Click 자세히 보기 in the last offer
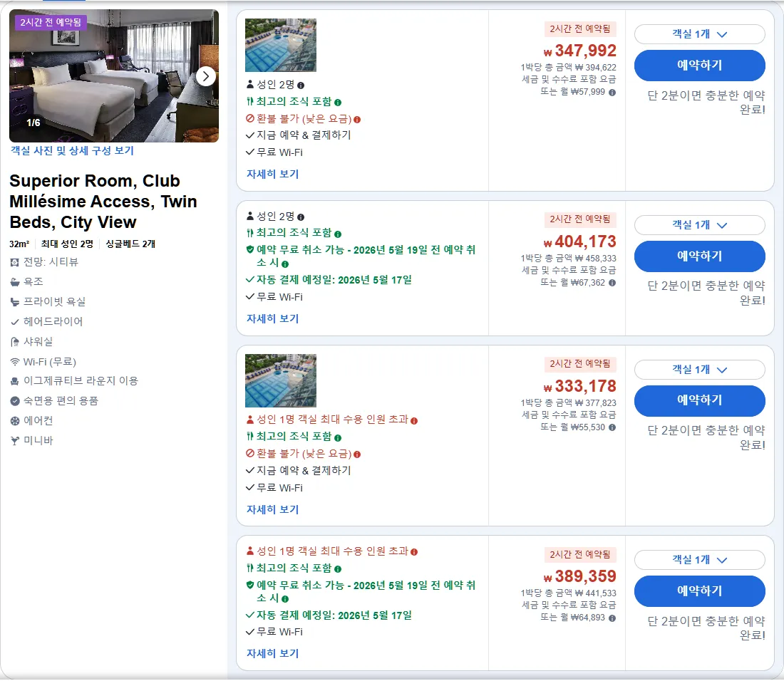 pyautogui.click(x=272, y=653)
